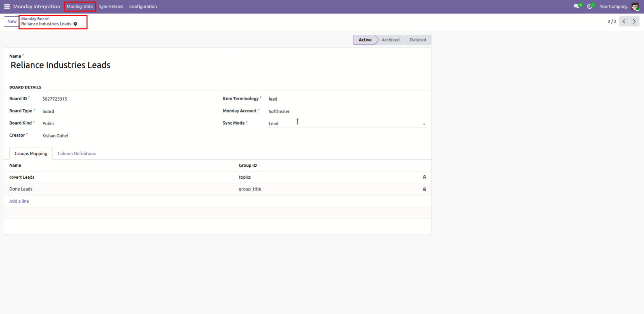
Task: Open the messages conversations icon
Action: (x=577, y=6)
